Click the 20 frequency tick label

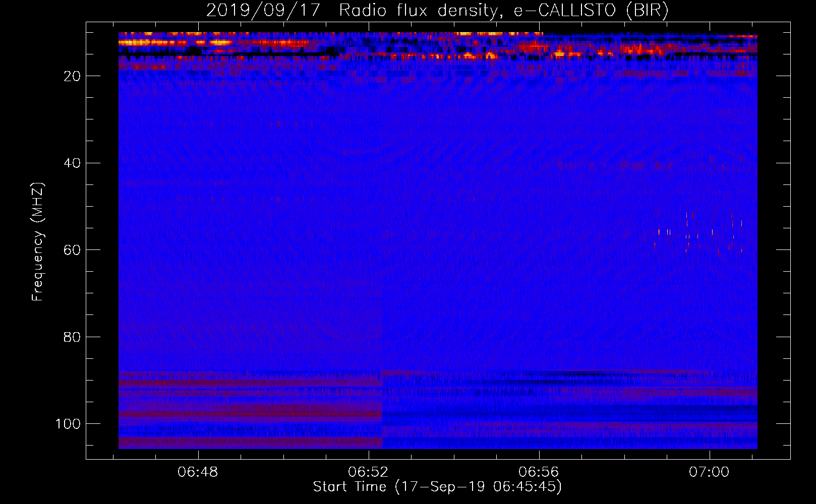(73, 76)
